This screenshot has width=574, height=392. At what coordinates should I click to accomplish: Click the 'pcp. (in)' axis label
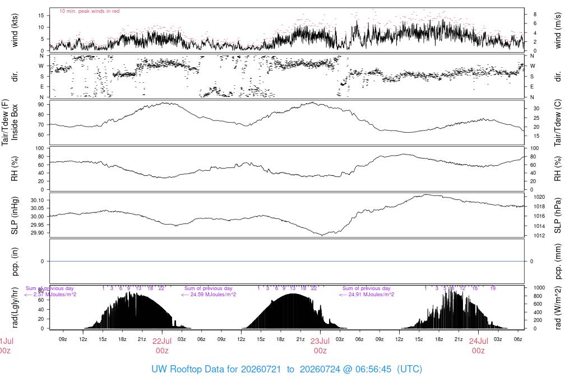tap(14, 261)
